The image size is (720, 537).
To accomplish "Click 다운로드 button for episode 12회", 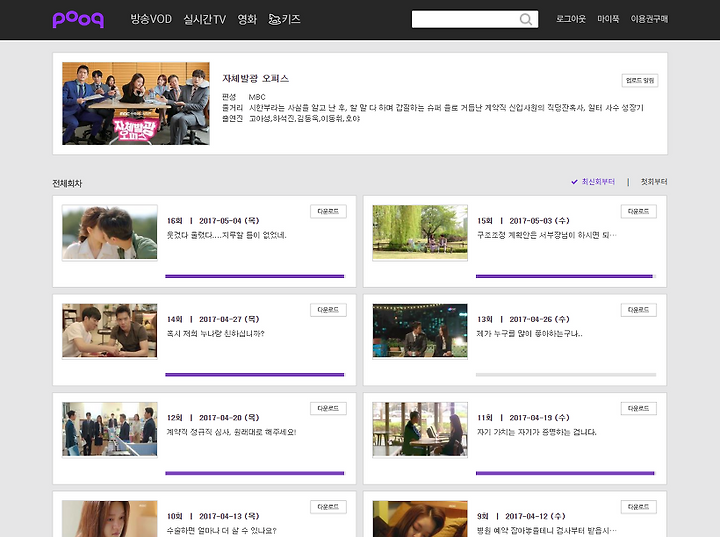I will tap(328, 408).
